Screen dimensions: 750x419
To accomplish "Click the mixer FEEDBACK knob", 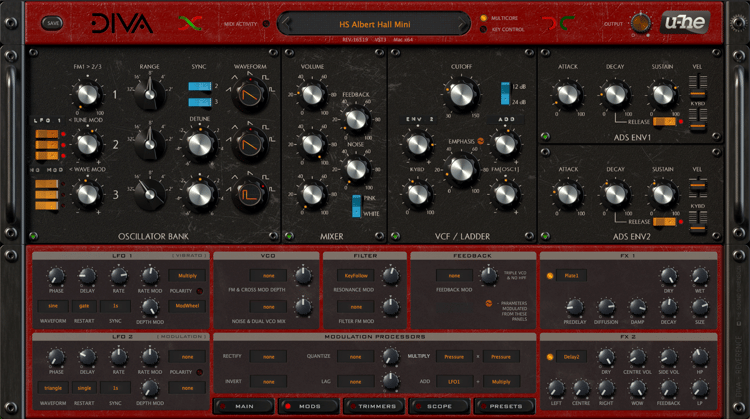I will point(356,120).
